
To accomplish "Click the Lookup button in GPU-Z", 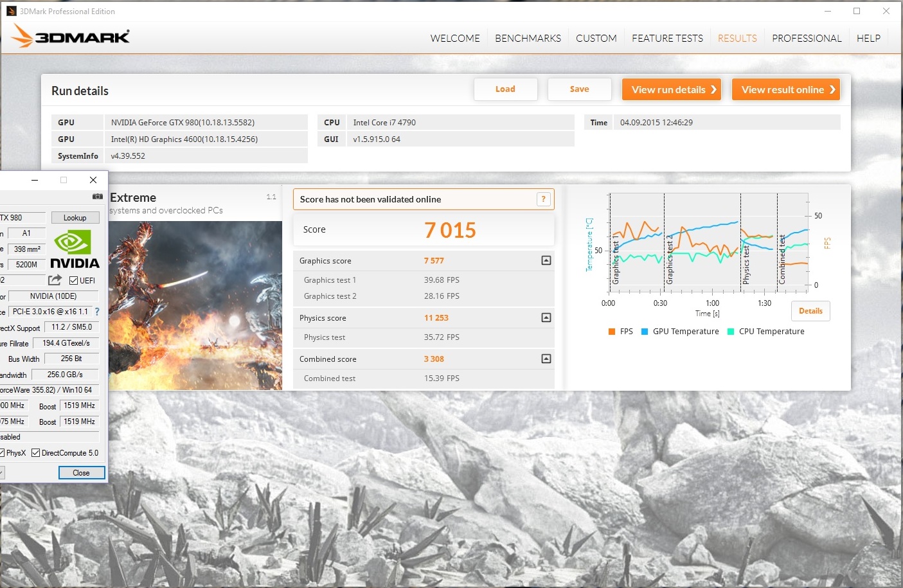I will pyautogui.click(x=75, y=218).
